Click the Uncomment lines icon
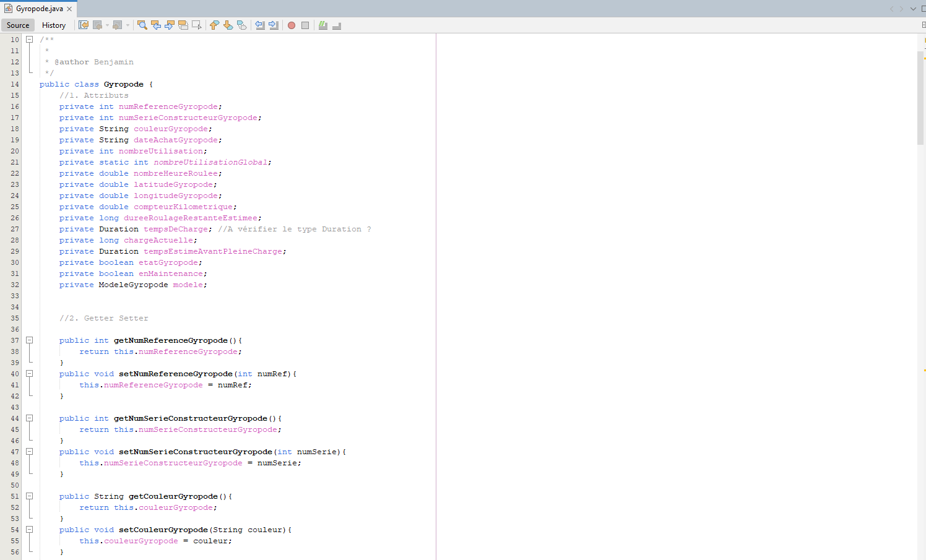Image resolution: width=926 pixels, height=560 pixels. click(337, 25)
